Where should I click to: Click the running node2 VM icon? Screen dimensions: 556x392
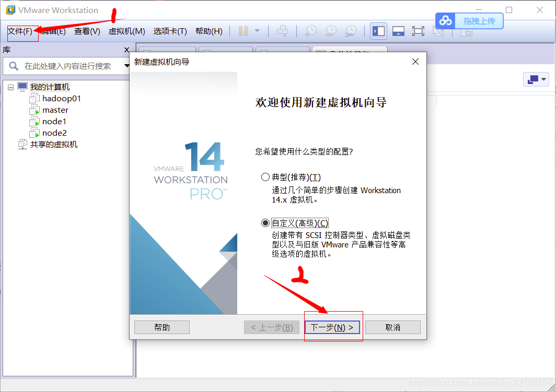click(x=34, y=133)
